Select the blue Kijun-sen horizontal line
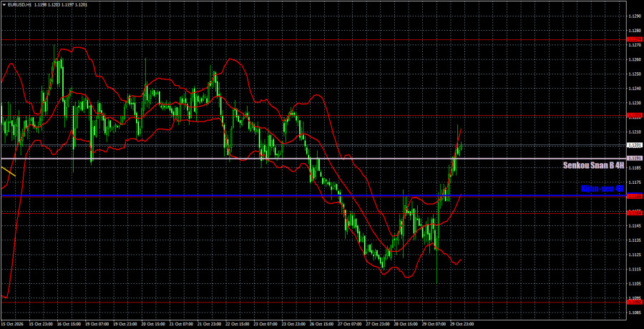 313,196
